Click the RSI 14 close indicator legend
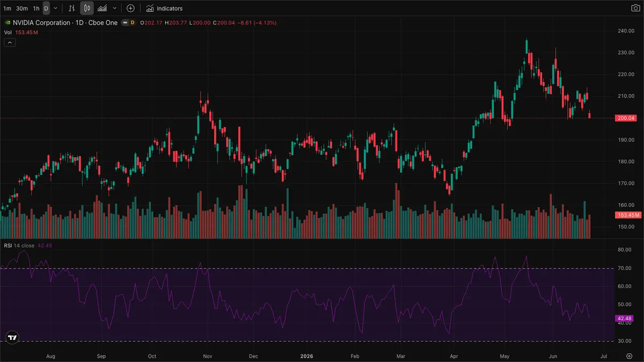The width and height of the screenshot is (644, 362). pyautogui.click(x=19, y=246)
